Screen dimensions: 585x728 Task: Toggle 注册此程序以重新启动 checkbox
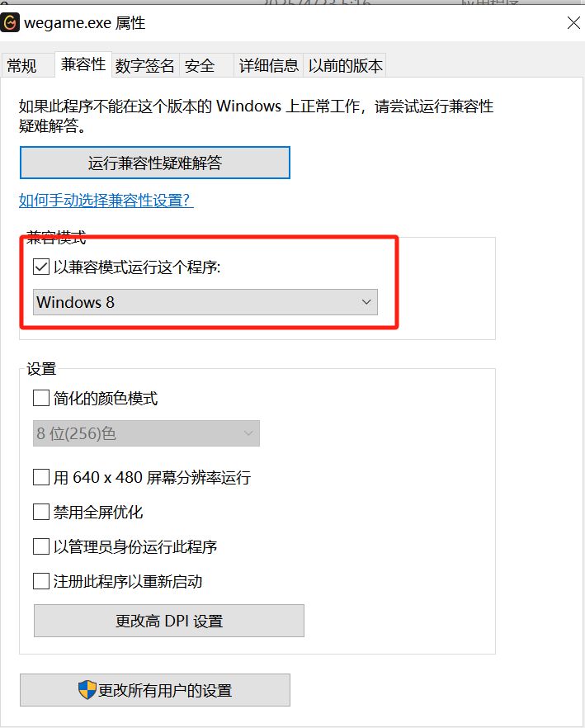pos(41,581)
